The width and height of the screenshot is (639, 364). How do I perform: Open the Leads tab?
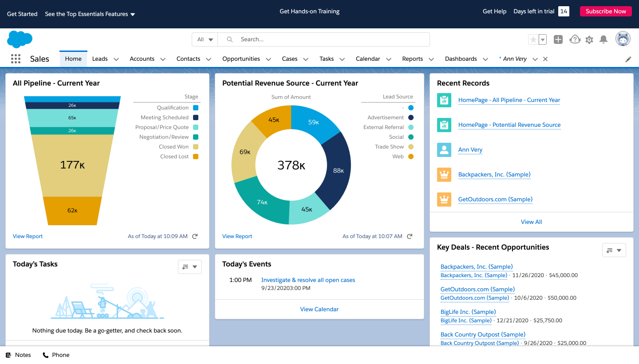point(99,59)
